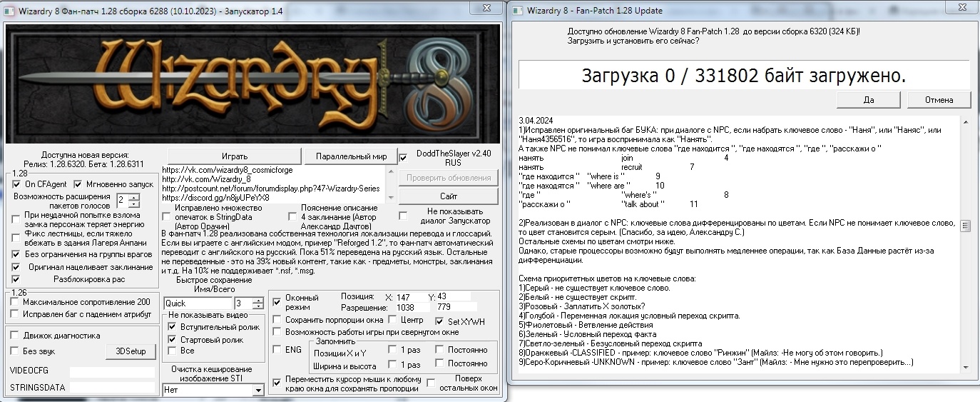This screenshot has width=980, height=402.
Task: Toggle Мгновенно запуск checkbox
Action: (79, 184)
